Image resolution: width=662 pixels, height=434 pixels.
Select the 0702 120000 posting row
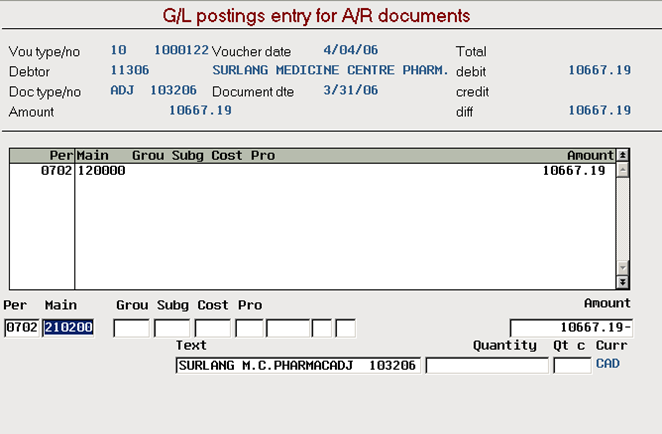(312, 171)
